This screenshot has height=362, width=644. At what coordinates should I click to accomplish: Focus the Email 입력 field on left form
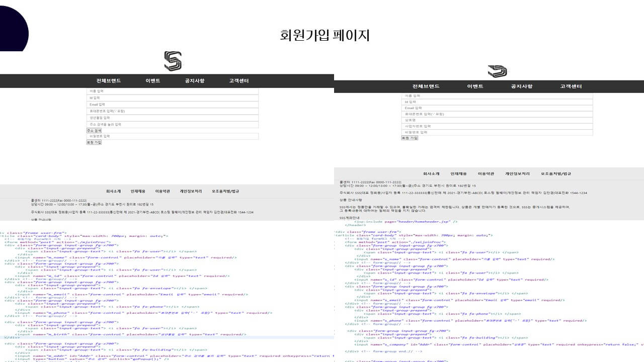coord(173,105)
